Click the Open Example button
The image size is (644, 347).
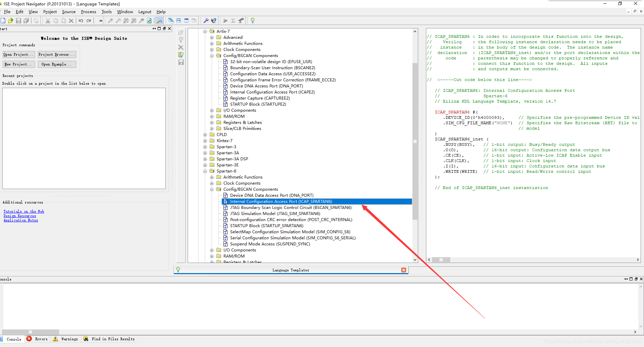57,64
